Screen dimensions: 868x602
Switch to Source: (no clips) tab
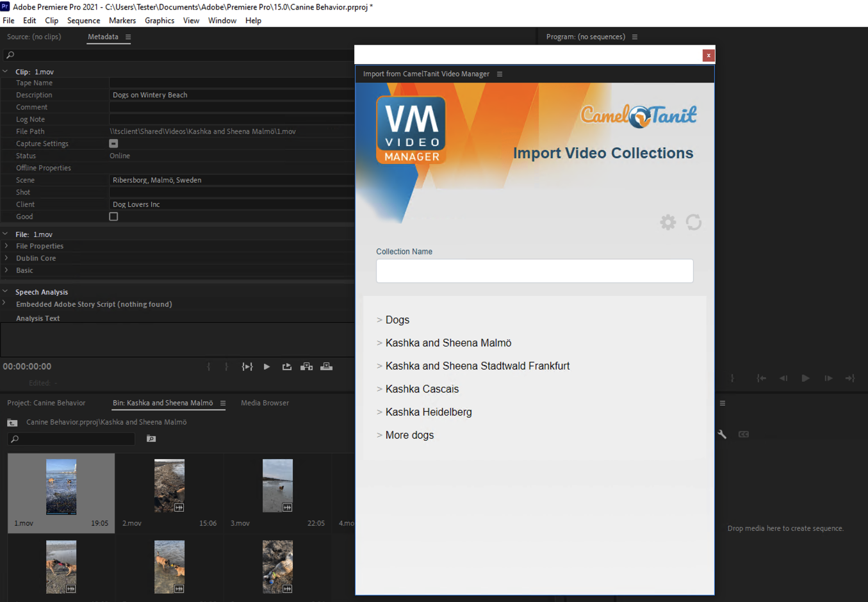coord(34,37)
